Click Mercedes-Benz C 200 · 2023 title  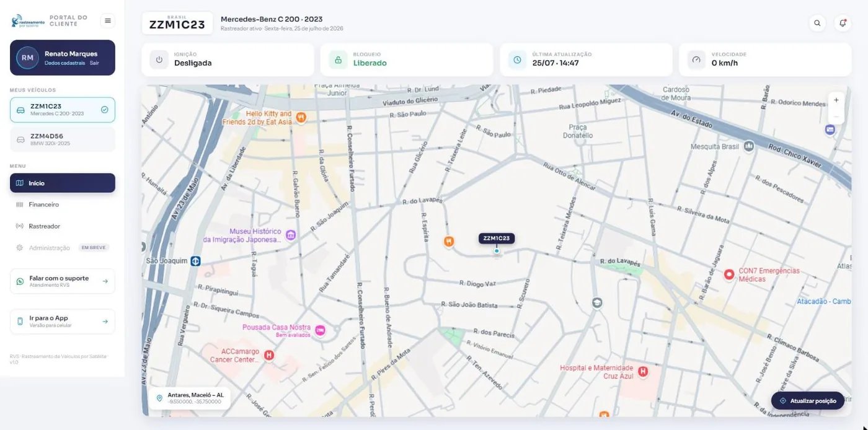(272, 19)
